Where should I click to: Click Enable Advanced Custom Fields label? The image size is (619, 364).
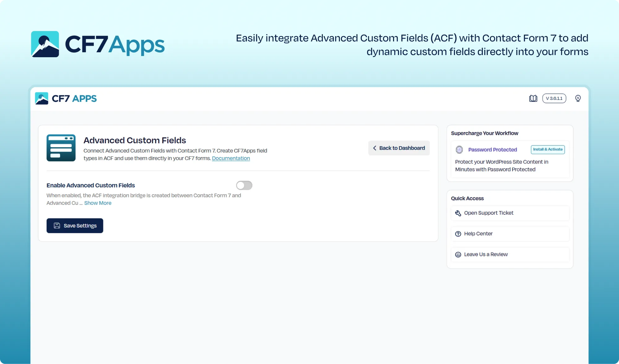click(x=91, y=185)
